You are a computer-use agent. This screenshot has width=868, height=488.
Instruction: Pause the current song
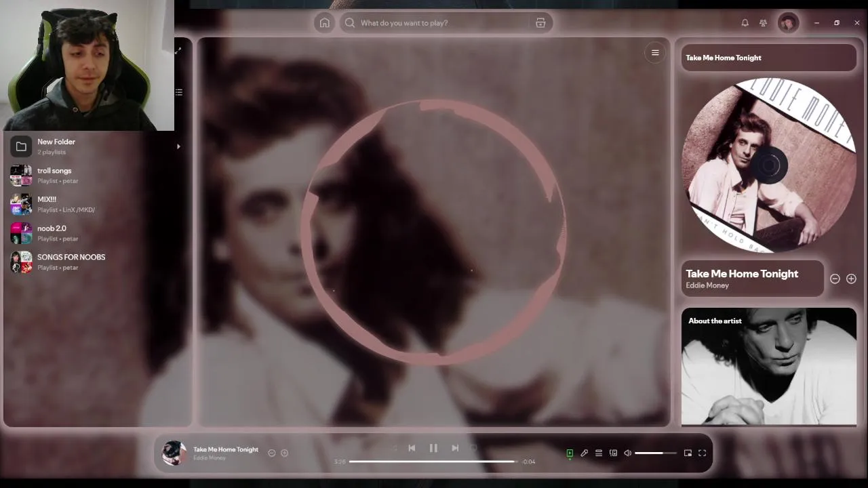click(x=433, y=448)
